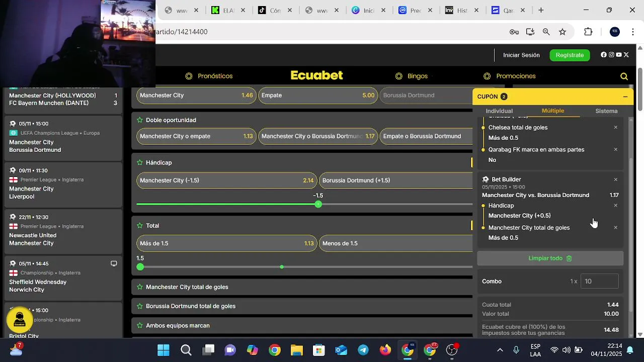The height and width of the screenshot is (362, 644).
Task: Open Windows Start menu
Action: coord(164,350)
